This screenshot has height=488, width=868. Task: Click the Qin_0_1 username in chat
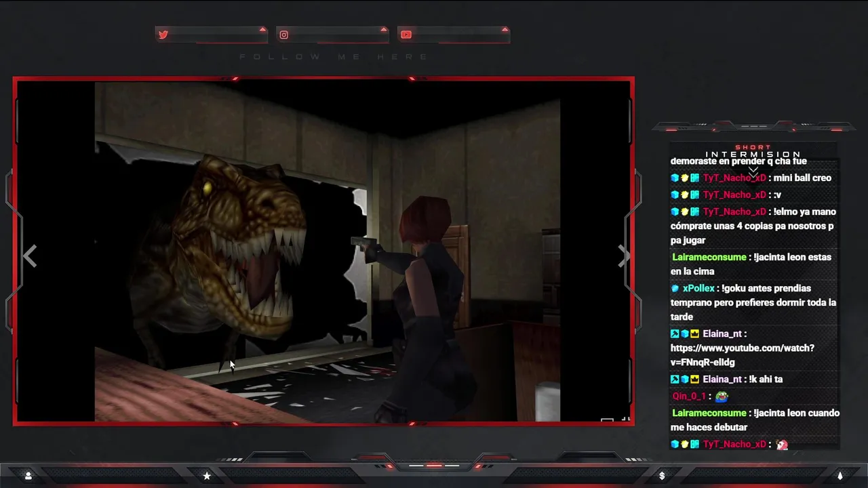tap(688, 396)
